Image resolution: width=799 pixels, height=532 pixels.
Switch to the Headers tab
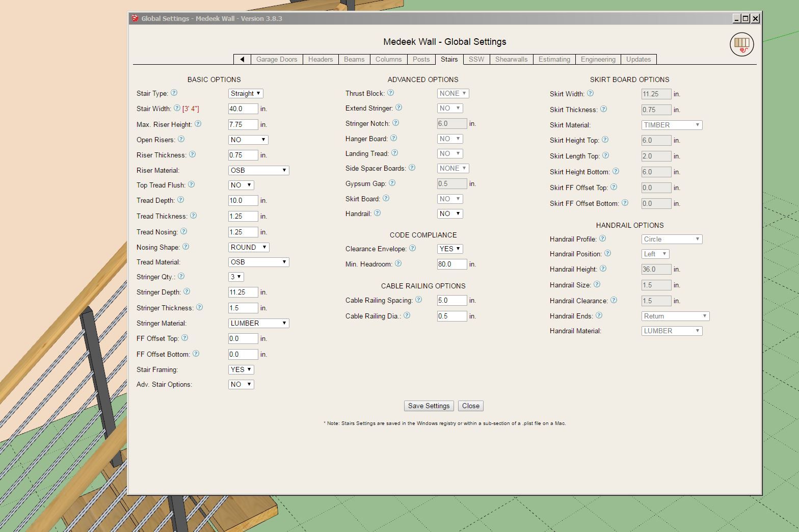click(321, 59)
